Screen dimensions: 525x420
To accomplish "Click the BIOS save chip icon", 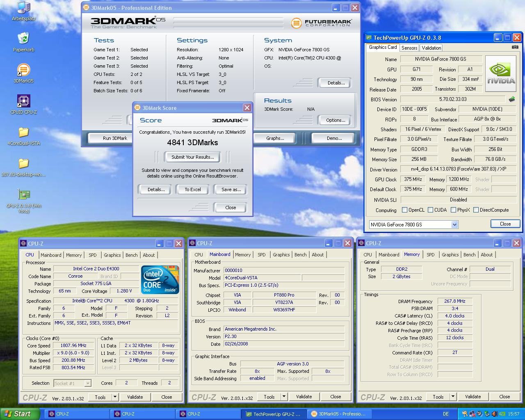I will point(511,99).
